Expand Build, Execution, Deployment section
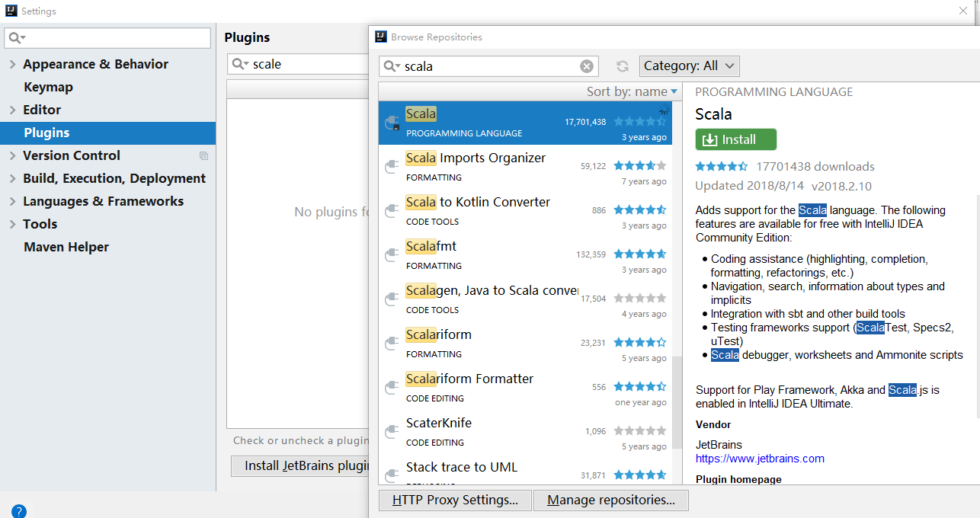The image size is (980, 518). [x=12, y=178]
